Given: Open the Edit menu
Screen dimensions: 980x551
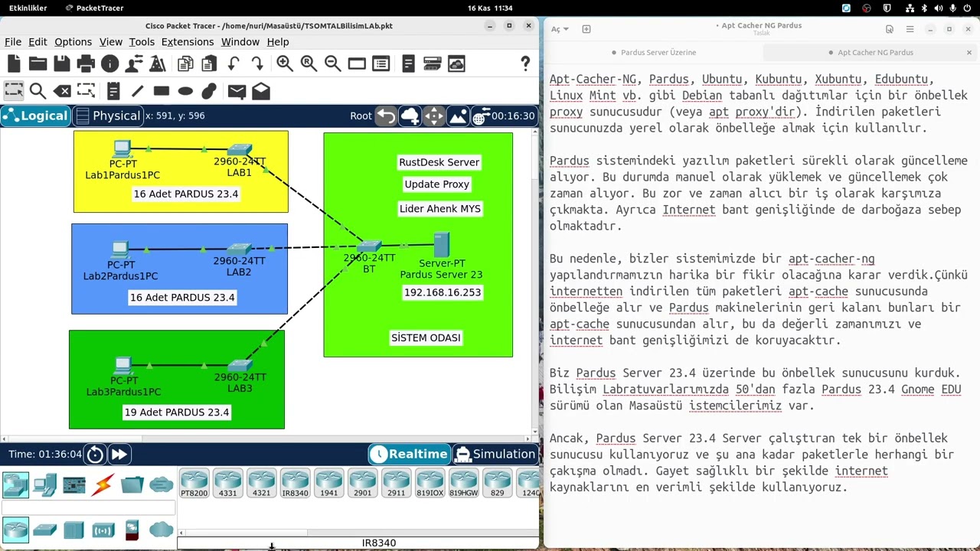Looking at the screenshot, I should pyautogui.click(x=38, y=41).
